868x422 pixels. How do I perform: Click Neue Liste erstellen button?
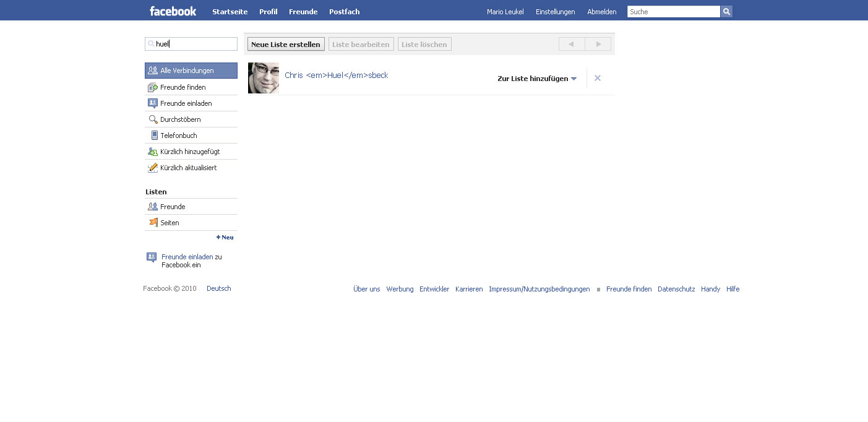click(x=286, y=44)
